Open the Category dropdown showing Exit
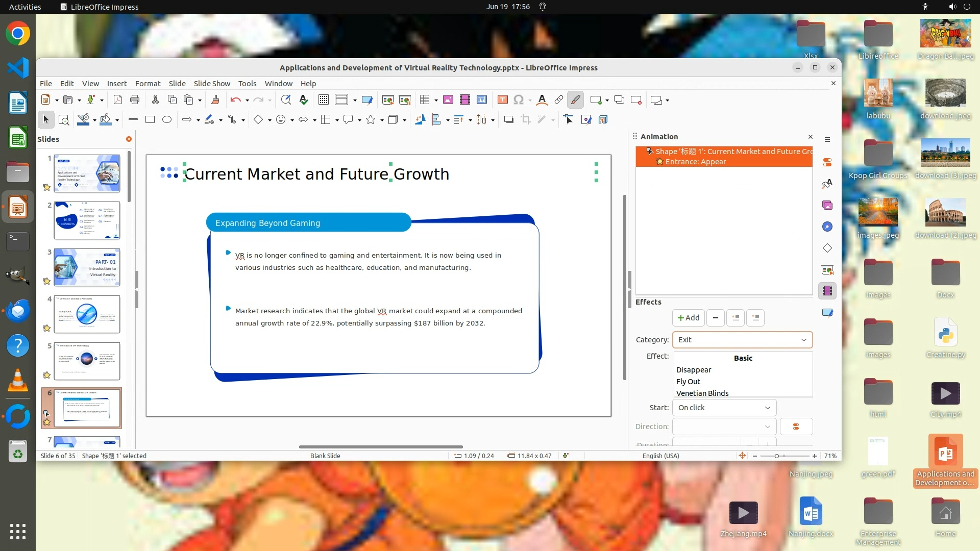 (742, 340)
